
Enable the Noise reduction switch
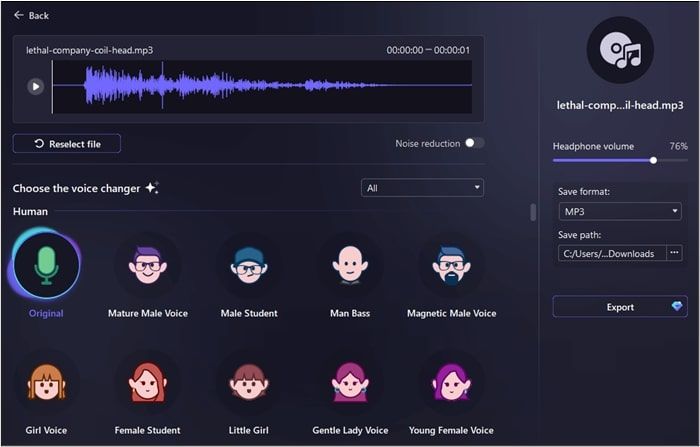[474, 143]
